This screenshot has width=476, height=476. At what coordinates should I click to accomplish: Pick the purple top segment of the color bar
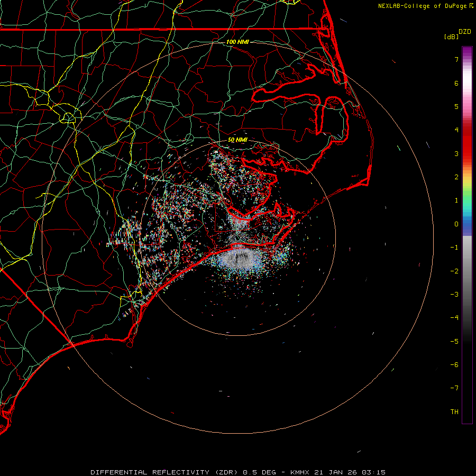click(x=467, y=52)
